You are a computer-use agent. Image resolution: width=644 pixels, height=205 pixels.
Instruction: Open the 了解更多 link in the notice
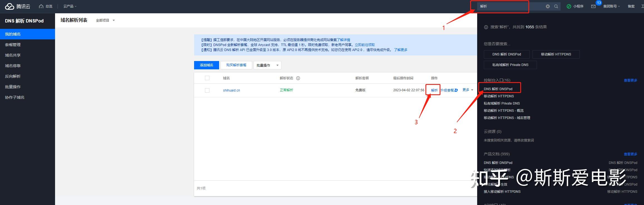point(401,50)
